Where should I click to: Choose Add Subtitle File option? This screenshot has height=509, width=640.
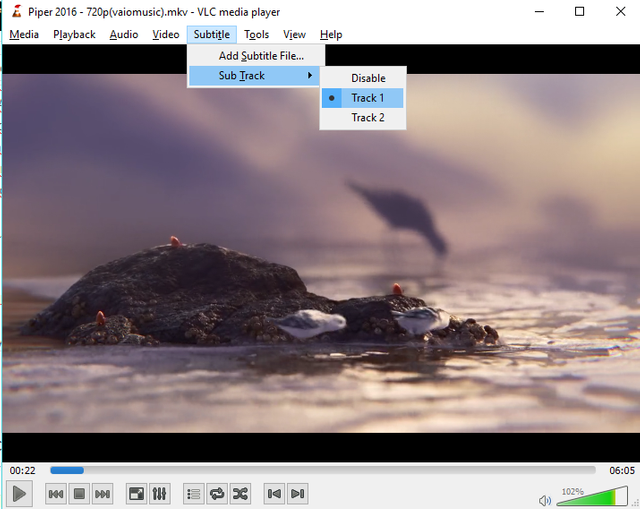[x=256, y=56]
